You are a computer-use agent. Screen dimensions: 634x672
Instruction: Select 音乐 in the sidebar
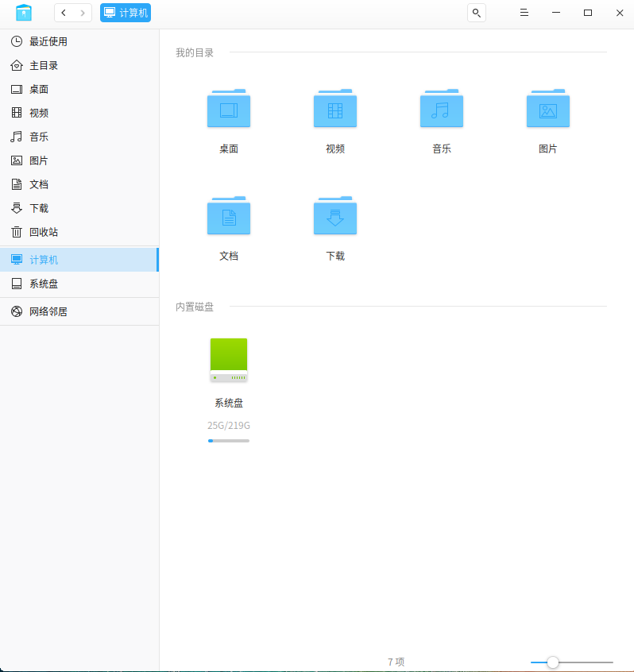tap(79, 137)
